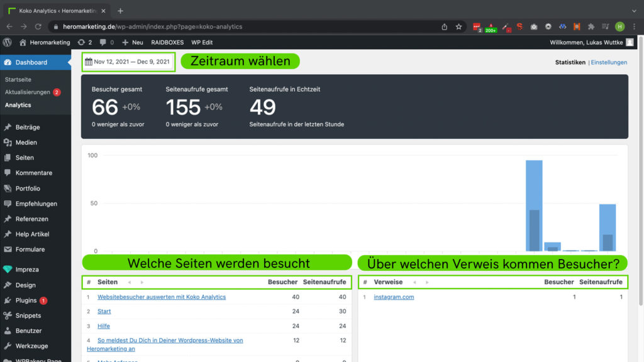Screen dimensions: 644x362
Task: Click Willkommen, Lukas Wuttke account menu
Action: click(x=591, y=42)
